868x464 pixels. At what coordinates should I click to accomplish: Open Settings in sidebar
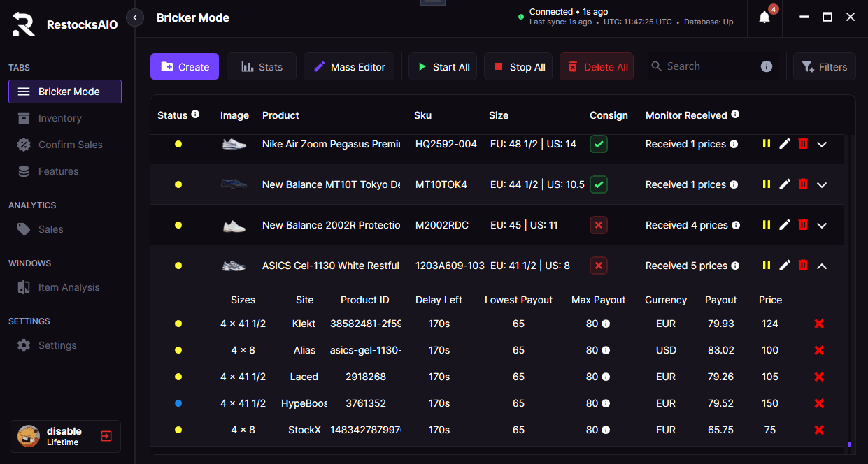point(65,345)
